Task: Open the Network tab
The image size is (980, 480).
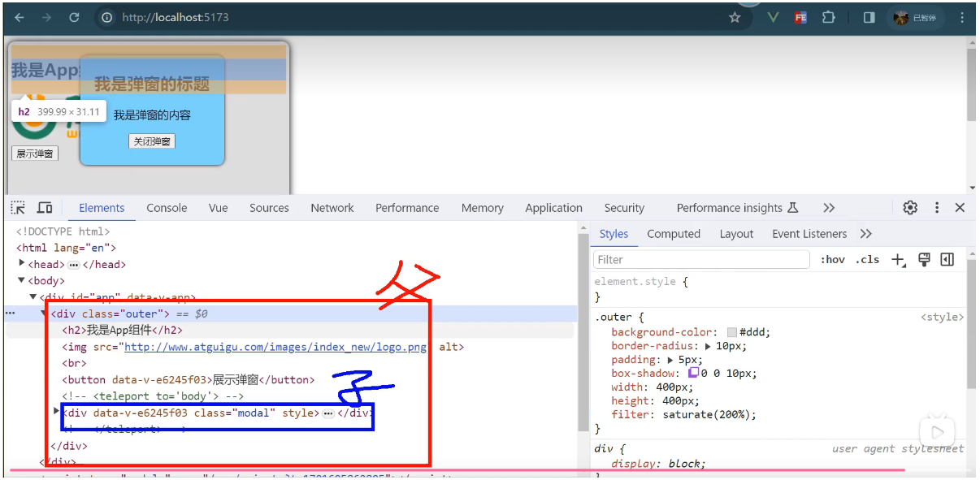Action: (332, 208)
